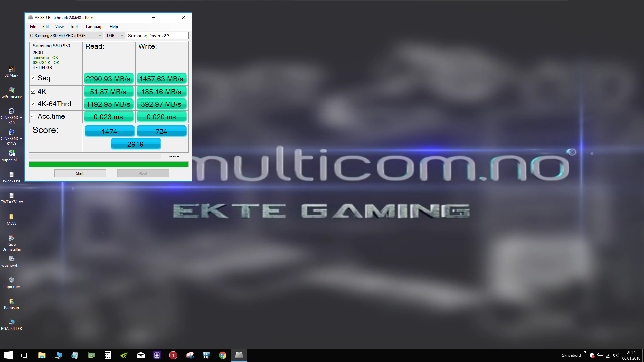
Task: Open the Snipping Tool taskbar icon
Action: pos(190,355)
